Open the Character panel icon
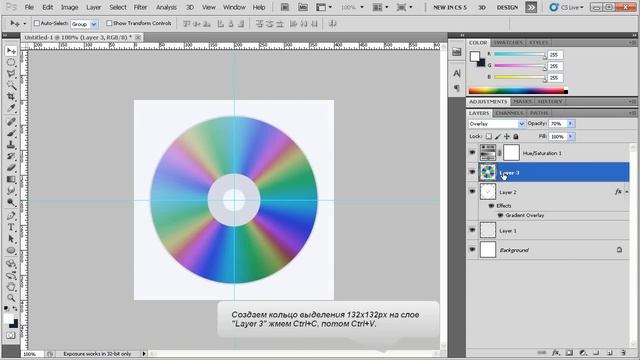640x360 pixels. pyautogui.click(x=457, y=73)
